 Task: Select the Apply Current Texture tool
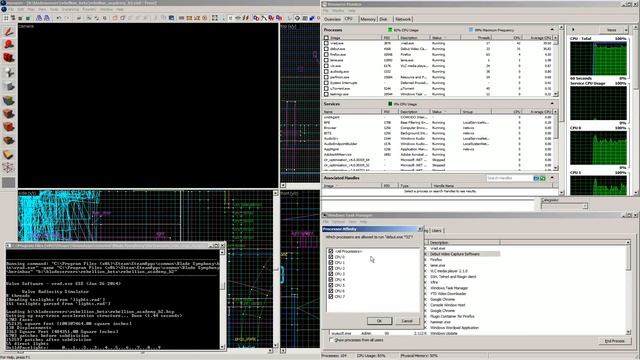tap(9, 114)
